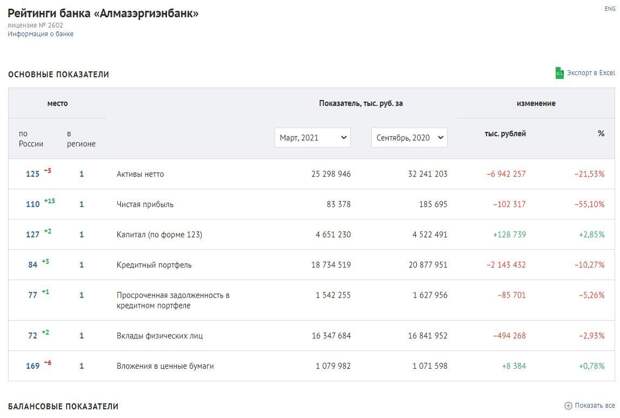Click the Сентябрь, 2020 dropdown chevron arrow
The image size is (620, 418).
pos(440,138)
